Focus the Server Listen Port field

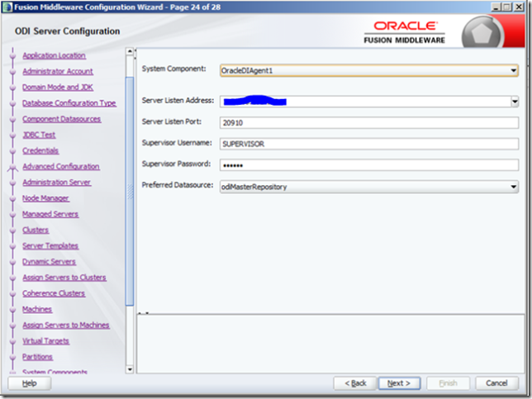click(369, 122)
